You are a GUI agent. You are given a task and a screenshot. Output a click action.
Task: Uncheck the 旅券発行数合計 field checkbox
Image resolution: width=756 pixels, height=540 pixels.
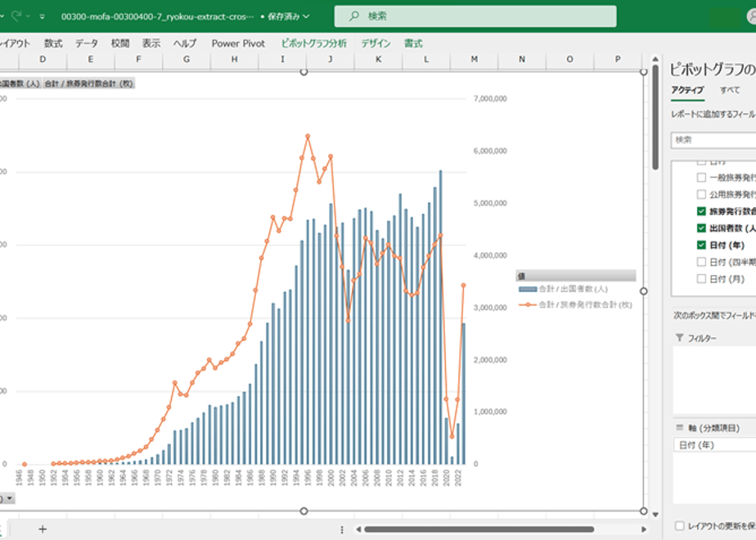coord(701,211)
